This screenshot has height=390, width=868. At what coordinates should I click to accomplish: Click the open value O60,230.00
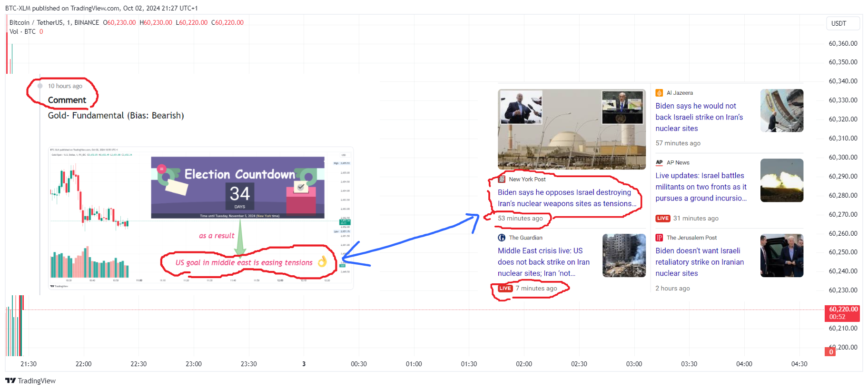[x=119, y=22]
